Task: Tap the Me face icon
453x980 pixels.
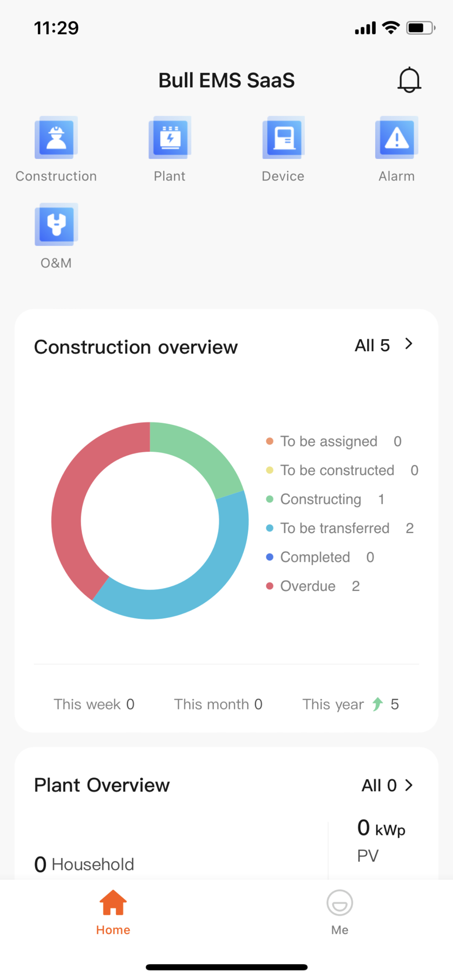Action: point(340,903)
